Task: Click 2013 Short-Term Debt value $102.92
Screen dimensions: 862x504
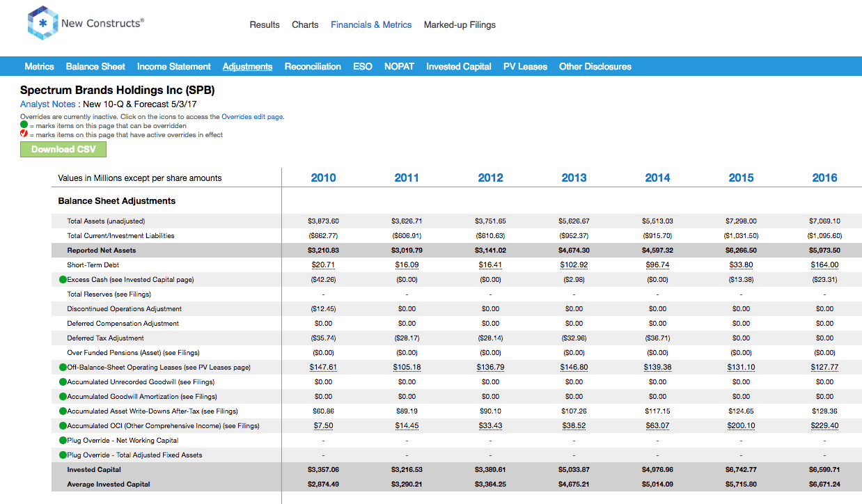Action: click(574, 265)
